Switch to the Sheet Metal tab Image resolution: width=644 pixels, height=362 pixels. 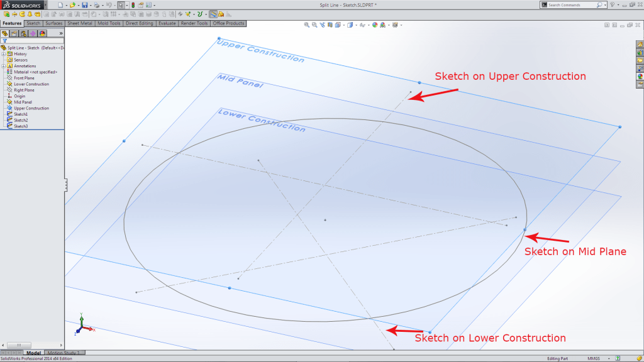(x=80, y=23)
